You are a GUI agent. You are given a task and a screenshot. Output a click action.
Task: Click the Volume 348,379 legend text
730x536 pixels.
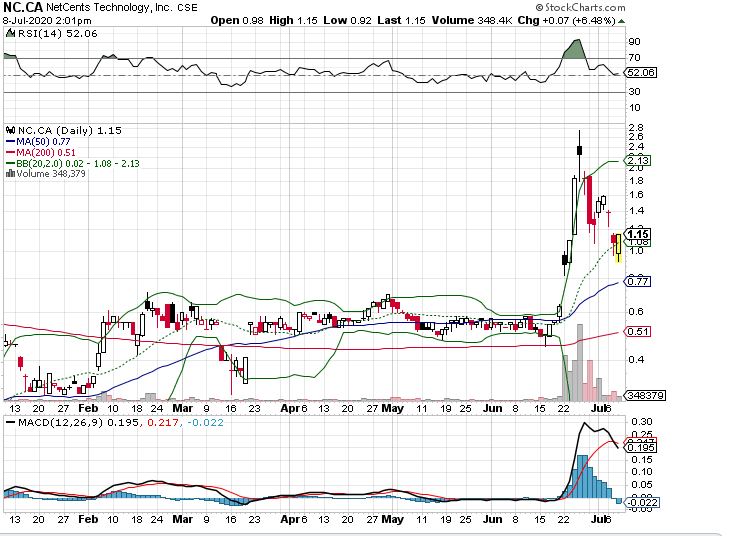[x=51, y=174]
